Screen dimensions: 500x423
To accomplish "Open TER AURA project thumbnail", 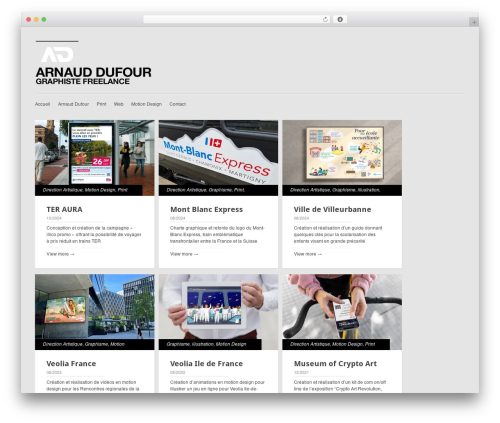I will (x=95, y=158).
